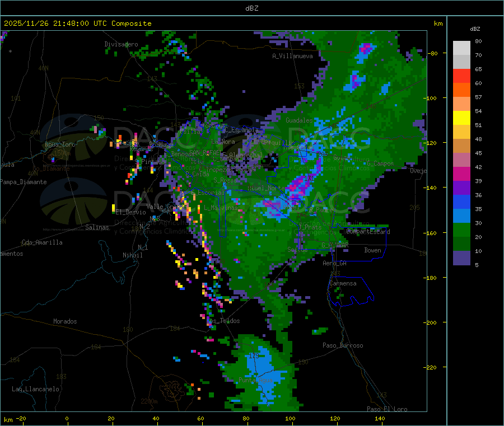Click the -80 tick on the vertical axis
This screenshot has width=504, height=426.
433,53
